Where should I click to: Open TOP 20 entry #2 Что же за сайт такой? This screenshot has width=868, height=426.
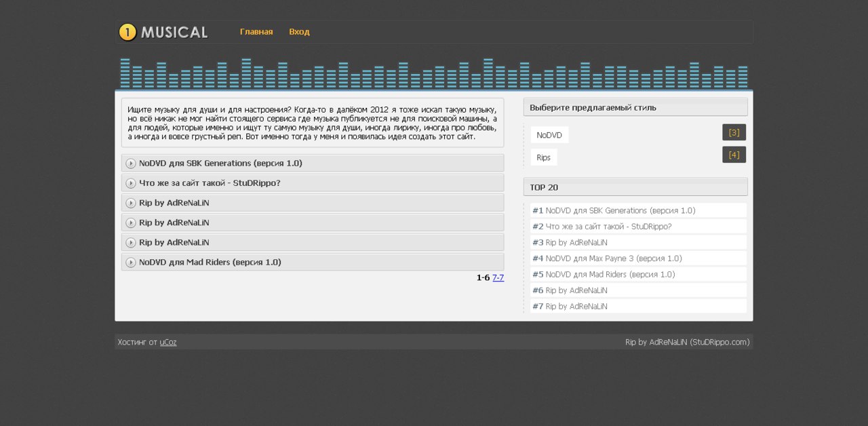[x=608, y=227]
